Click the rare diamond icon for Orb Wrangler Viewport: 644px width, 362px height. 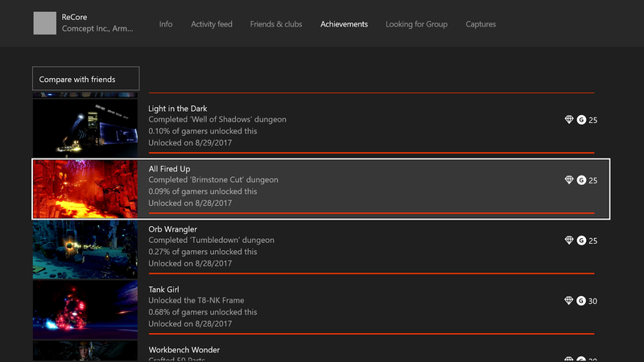pos(569,240)
